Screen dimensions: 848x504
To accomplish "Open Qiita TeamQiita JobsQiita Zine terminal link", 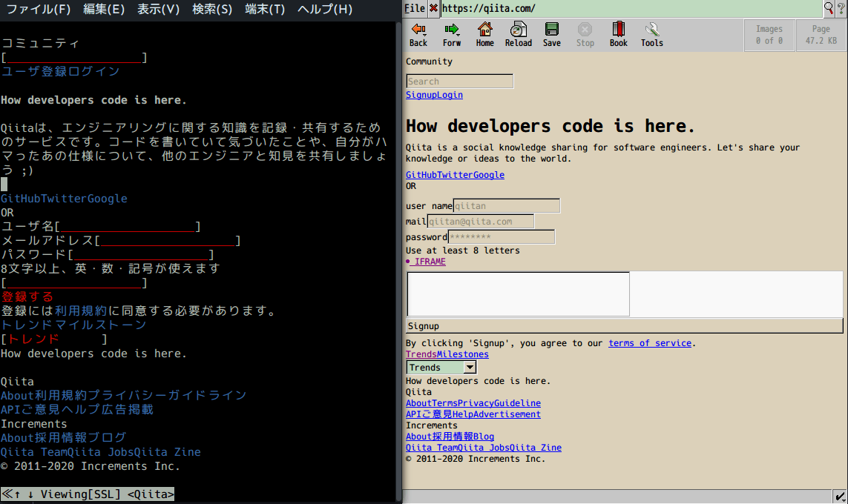I will point(101,451).
